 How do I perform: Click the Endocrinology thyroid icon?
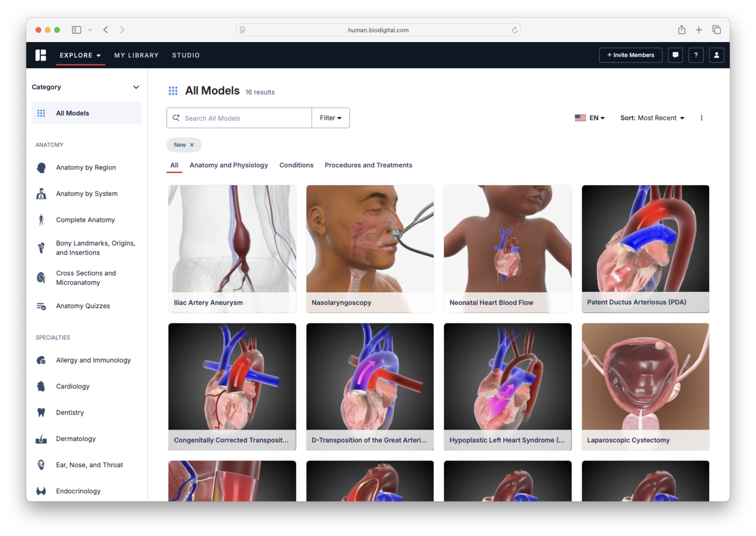click(41, 491)
